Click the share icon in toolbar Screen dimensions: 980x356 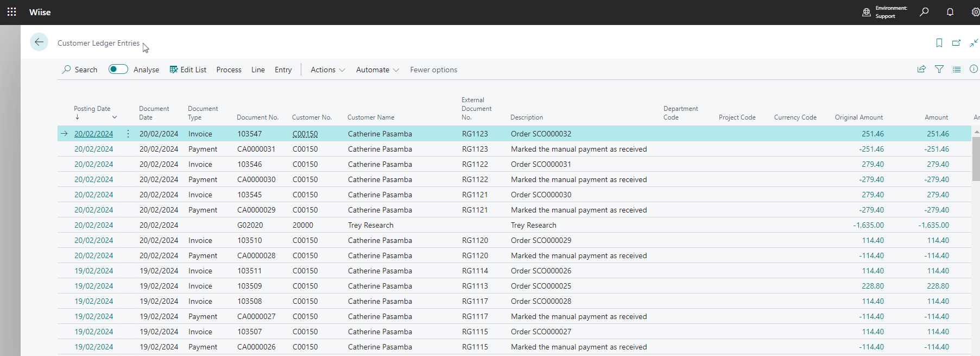click(x=921, y=69)
